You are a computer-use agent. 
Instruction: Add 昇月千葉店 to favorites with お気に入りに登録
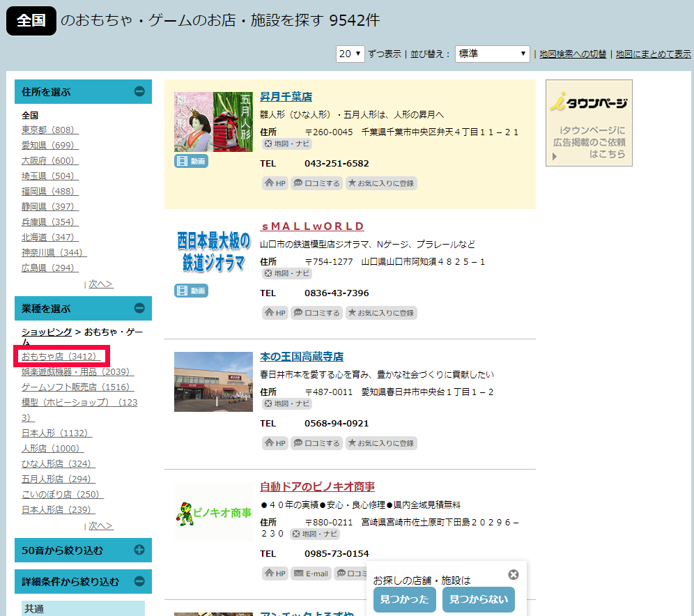tap(381, 184)
